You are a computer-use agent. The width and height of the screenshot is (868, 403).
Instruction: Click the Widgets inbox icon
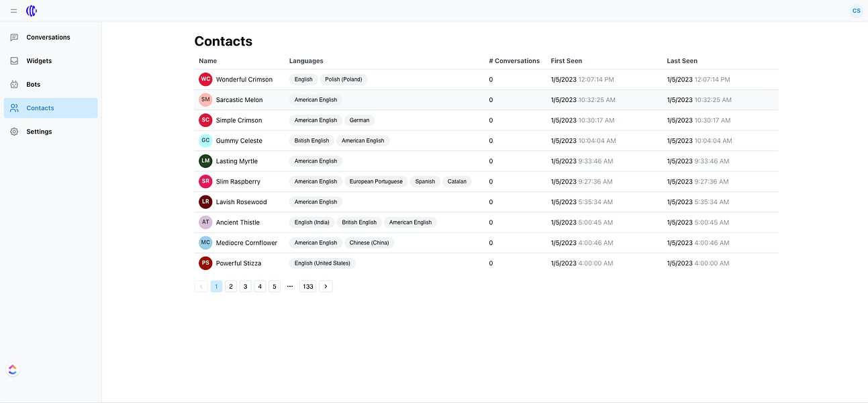click(x=14, y=61)
